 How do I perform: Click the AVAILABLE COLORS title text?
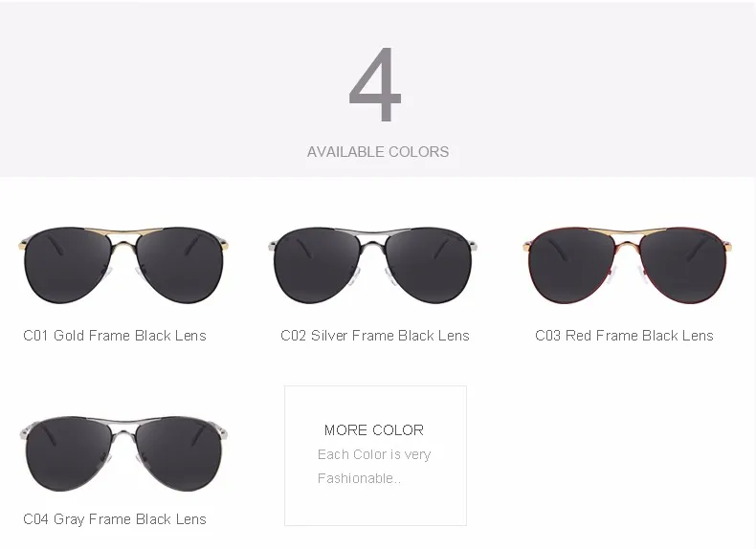coord(378,152)
